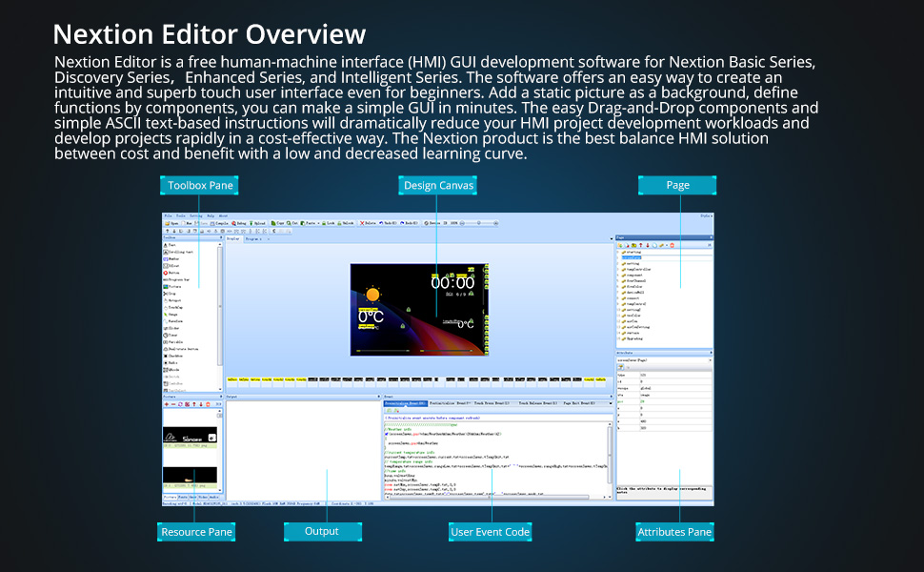The width and height of the screenshot is (924, 572).
Task: Click the red delete icon in Page pane
Action: click(672, 245)
